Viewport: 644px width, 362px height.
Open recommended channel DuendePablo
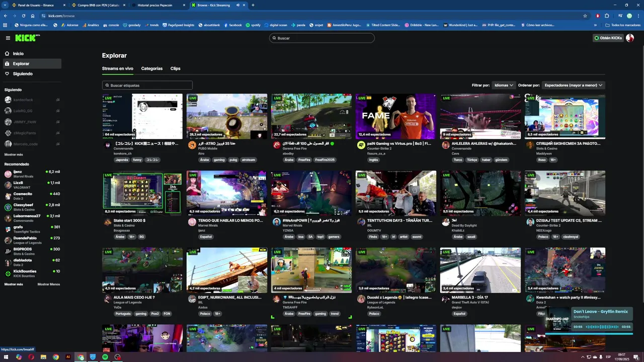pyautogui.click(x=32, y=240)
